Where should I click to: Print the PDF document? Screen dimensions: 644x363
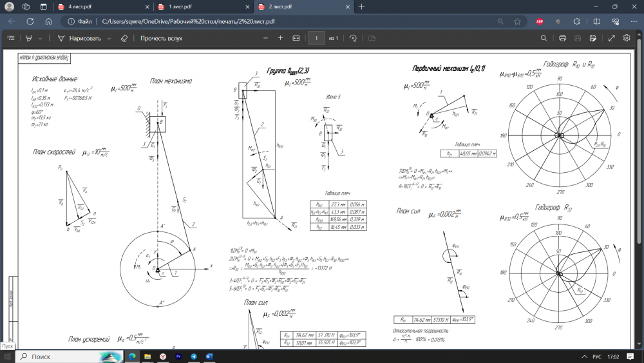pos(562,38)
